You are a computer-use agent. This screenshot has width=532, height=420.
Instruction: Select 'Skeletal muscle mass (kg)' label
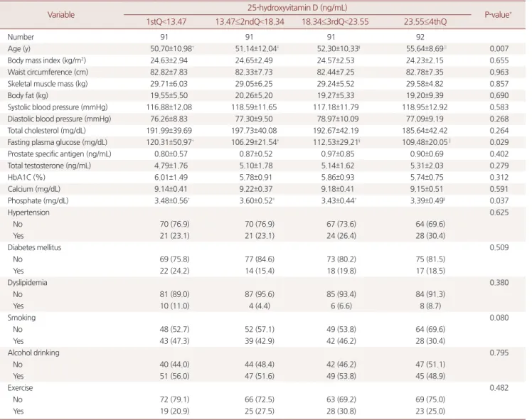[x=48, y=84]
